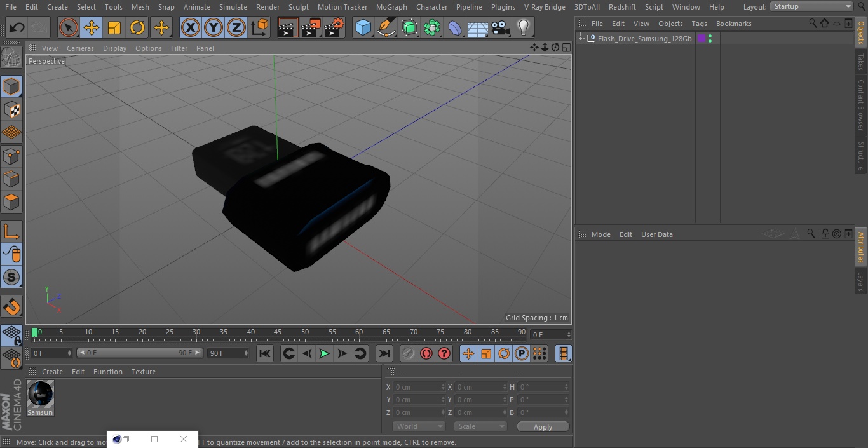The image size is (868, 448).
Task: Click current frame 0 F field
Action: 51,353
